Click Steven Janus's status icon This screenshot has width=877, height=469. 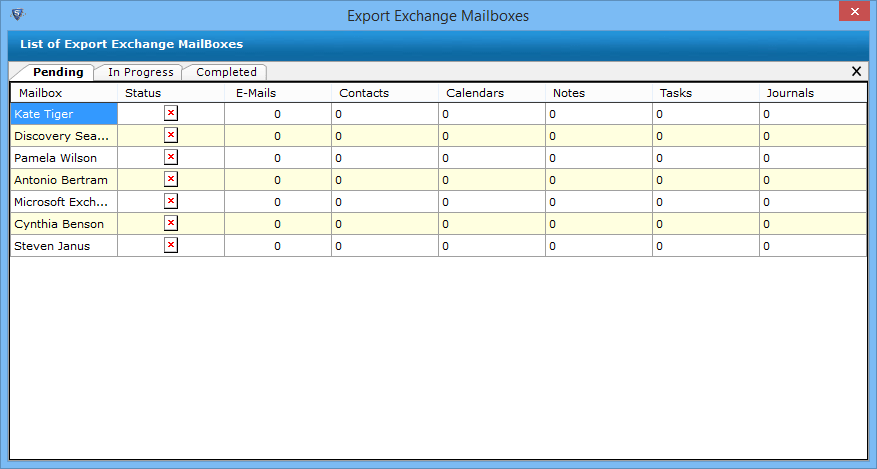[171, 245]
